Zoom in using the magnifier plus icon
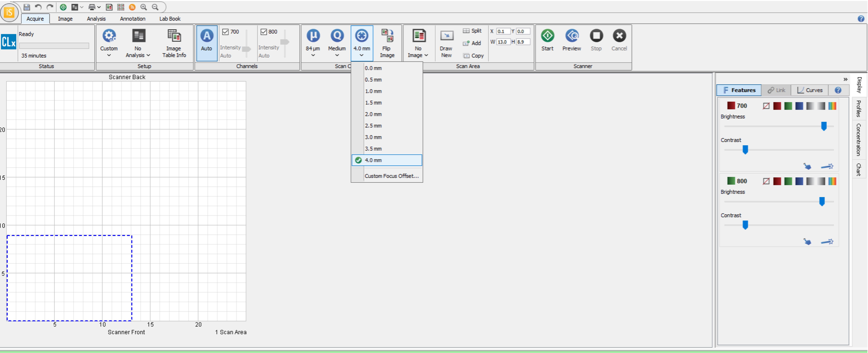This screenshot has width=868, height=353. 144,7
